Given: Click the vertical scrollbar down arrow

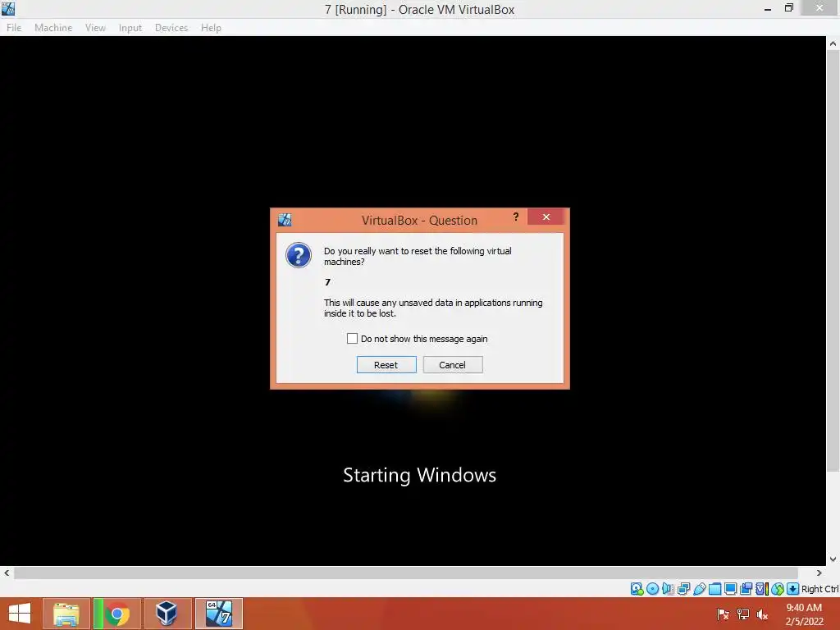Looking at the screenshot, I should pos(833,559).
